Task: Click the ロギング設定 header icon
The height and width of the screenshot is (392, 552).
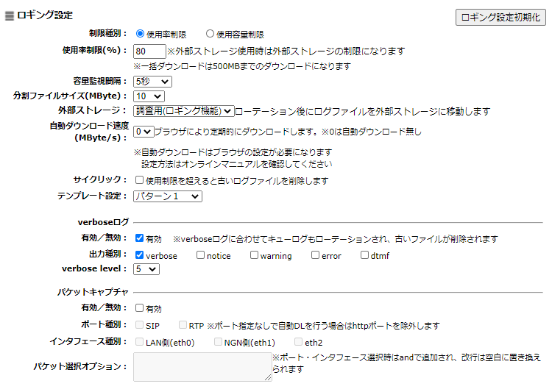Action: (10, 16)
